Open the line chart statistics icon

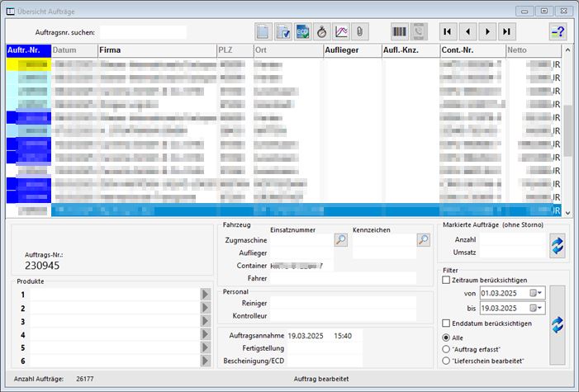[340, 31]
